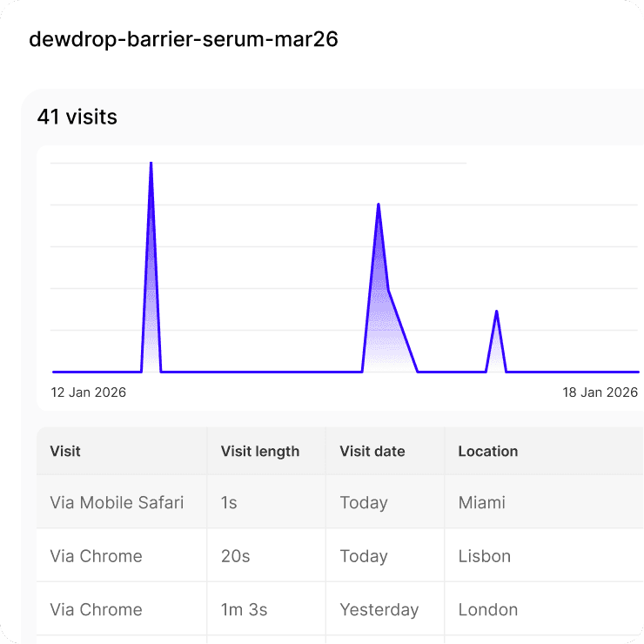Click the 1m 3s visit length cell
The height and width of the screenshot is (644, 644).
click(x=266, y=608)
